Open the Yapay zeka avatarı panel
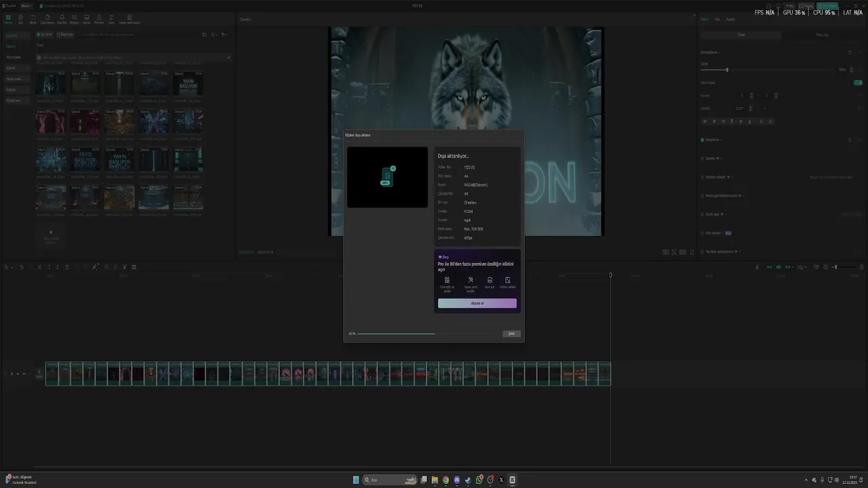Viewport: 868px width, 488px height. [130, 19]
